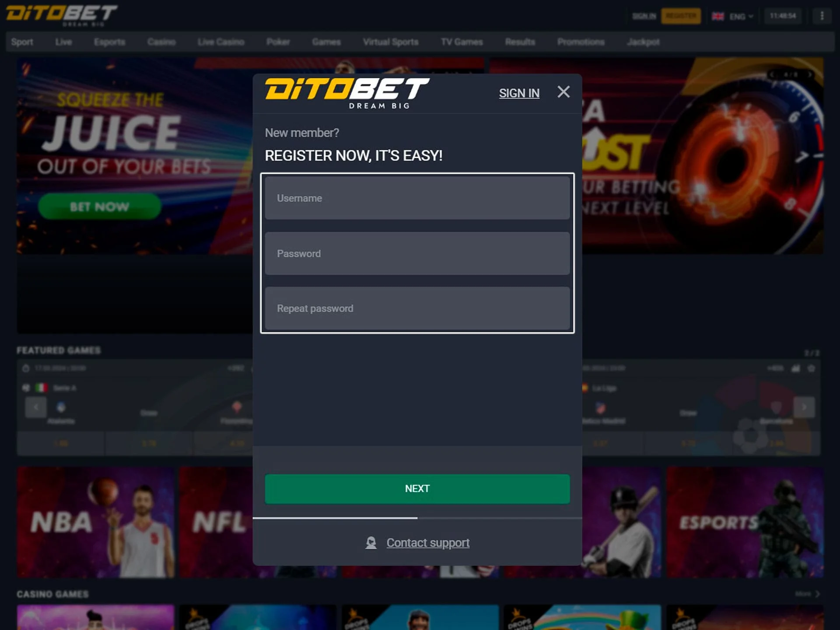Screen dimensions: 840x630
Task: Click the REGISTER button in header
Action: coord(681,16)
